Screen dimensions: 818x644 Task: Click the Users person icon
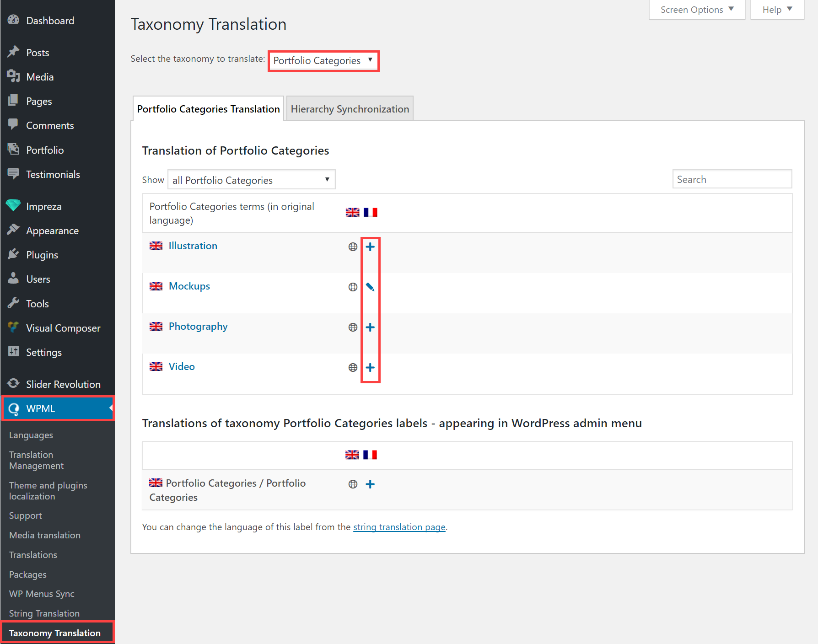[x=13, y=278]
